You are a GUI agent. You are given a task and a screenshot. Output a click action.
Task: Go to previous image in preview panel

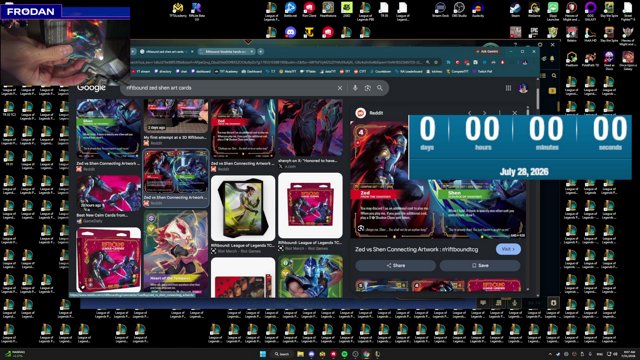[x=469, y=113]
